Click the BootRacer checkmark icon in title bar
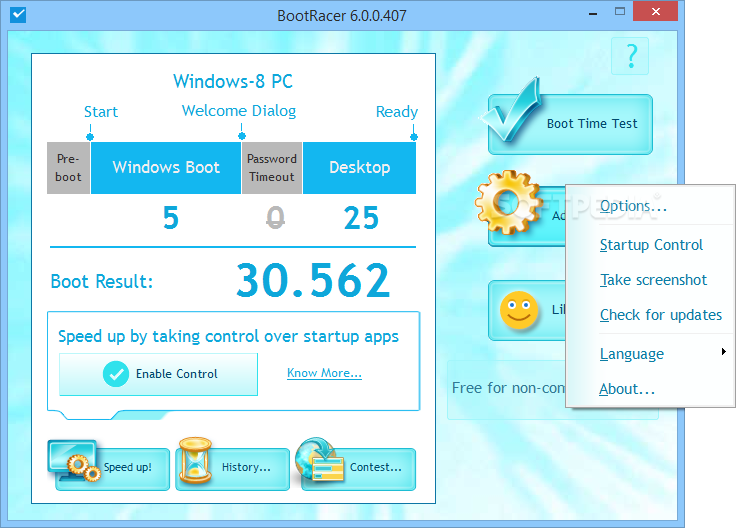The width and height of the screenshot is (736, 528). [18, 15]
